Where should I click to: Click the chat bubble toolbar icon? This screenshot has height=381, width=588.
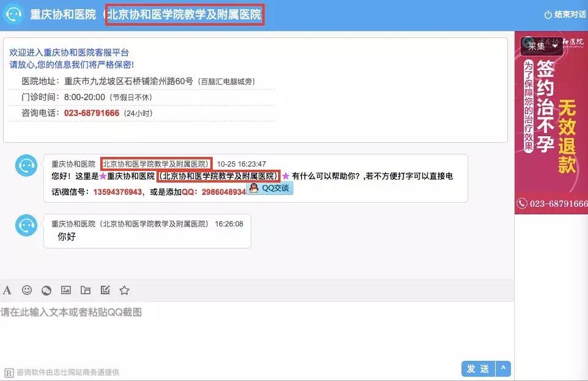pyautogui.click(x=47, y=290)
